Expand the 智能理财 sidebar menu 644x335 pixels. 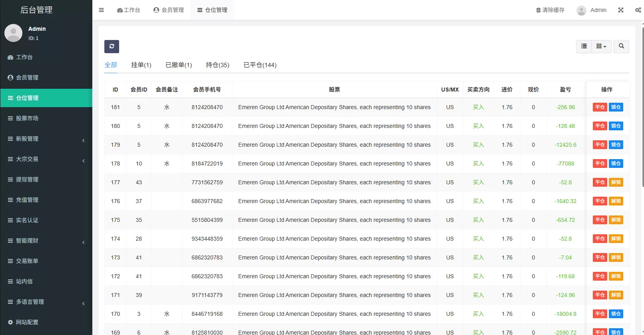click(x=46, y=241)
